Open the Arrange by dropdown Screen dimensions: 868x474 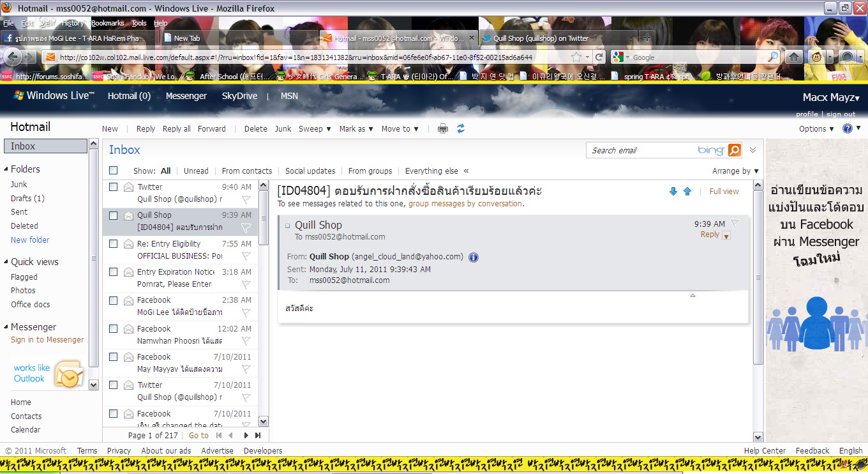[x=736, y=171]
